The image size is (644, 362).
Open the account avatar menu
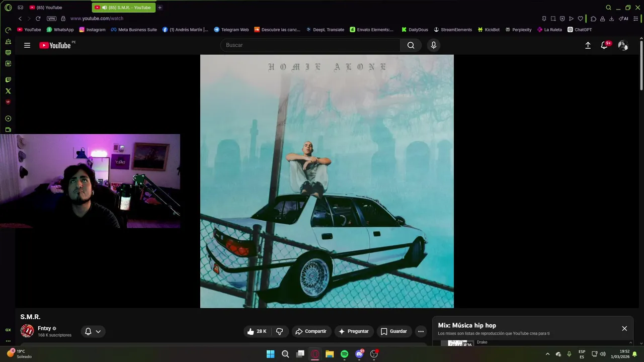[x=623, y=45]
